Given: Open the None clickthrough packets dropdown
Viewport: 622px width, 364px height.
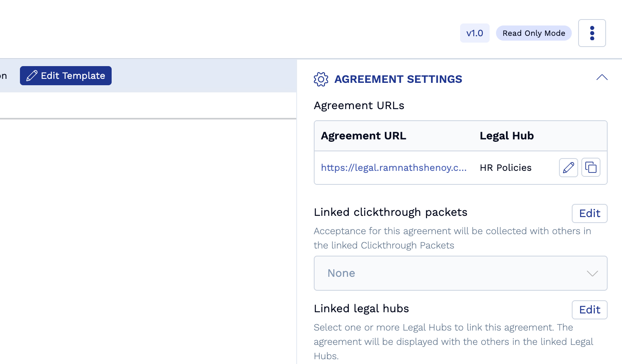Looking at the screenshot, I should pos(460,273).
